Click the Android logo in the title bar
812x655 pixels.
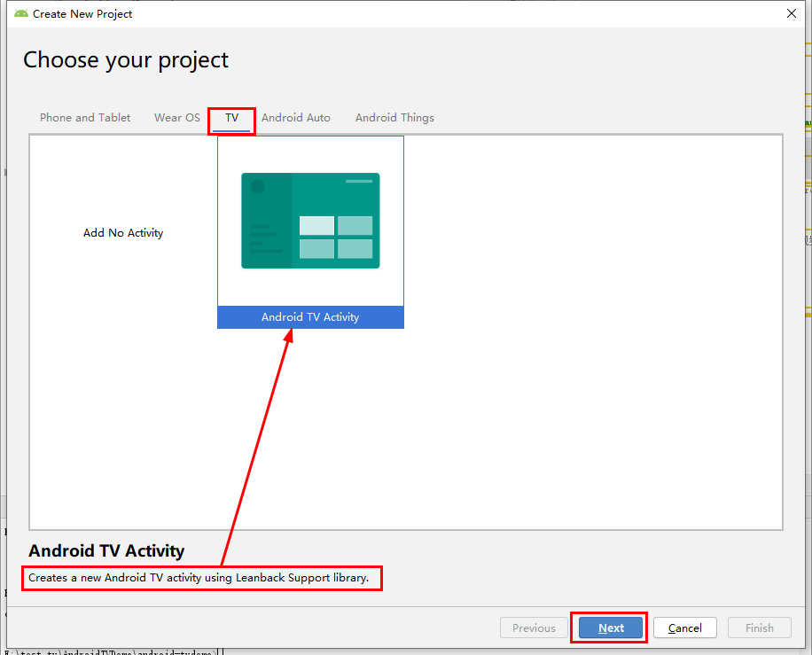[x=21, y=13]
